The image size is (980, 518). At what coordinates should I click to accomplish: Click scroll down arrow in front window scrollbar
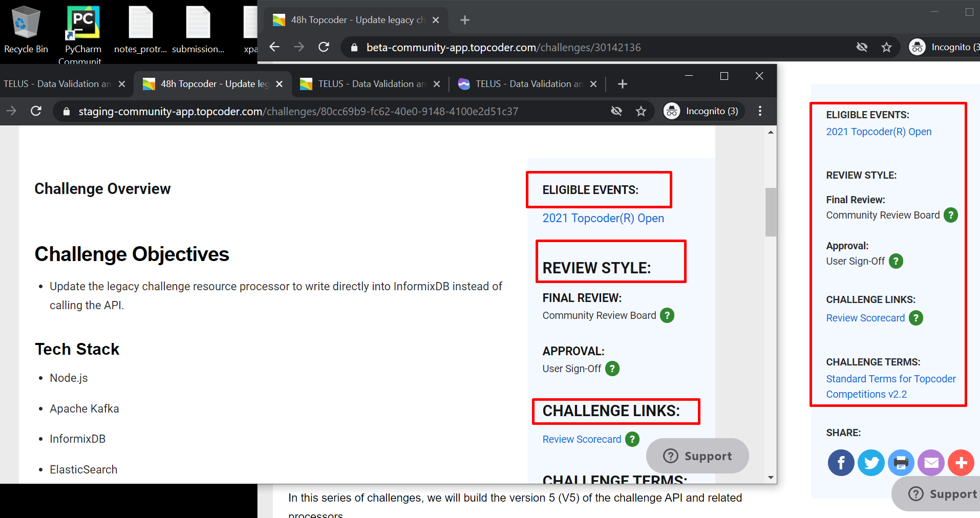coord(771,478)
